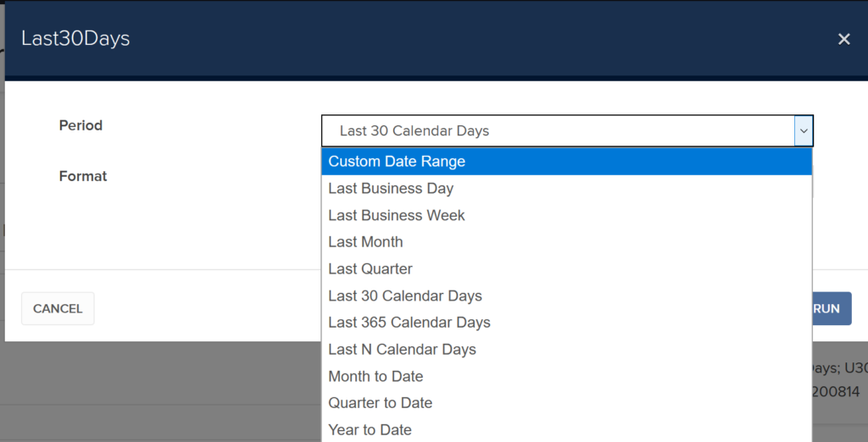The height and width of the screenshot is (442, 868).
Task: Pick Quarter to Date from the list
Action: [x=567, y=403]
